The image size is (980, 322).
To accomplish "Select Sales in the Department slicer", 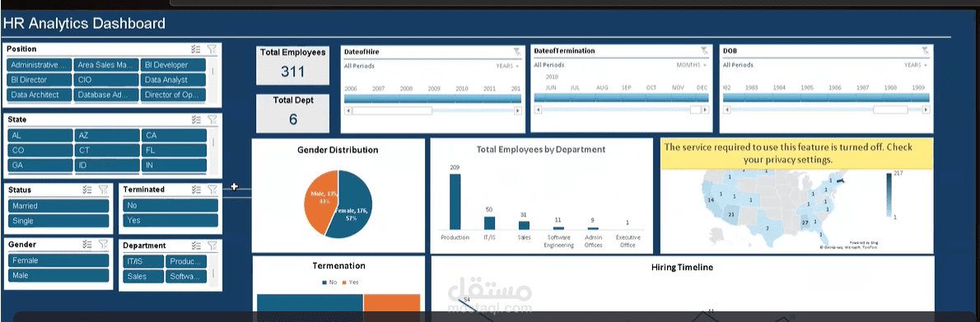I will click(x=143, y=277).
